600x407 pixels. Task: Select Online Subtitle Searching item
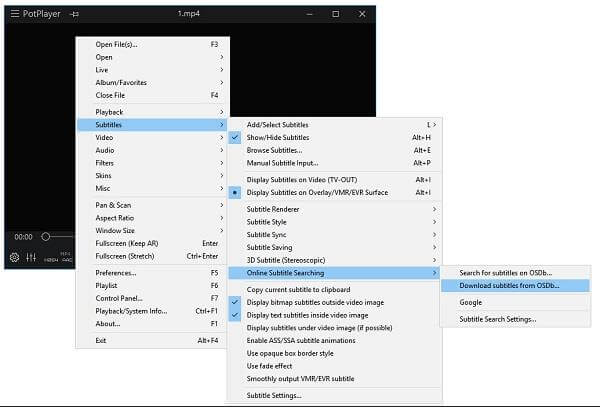(x=335, y=273)
